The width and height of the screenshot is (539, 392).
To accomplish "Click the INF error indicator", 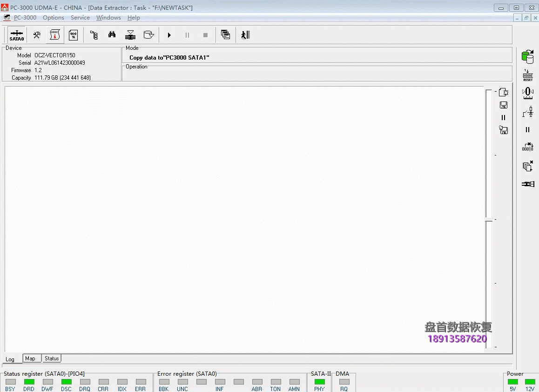I will [x=220, y=382].
